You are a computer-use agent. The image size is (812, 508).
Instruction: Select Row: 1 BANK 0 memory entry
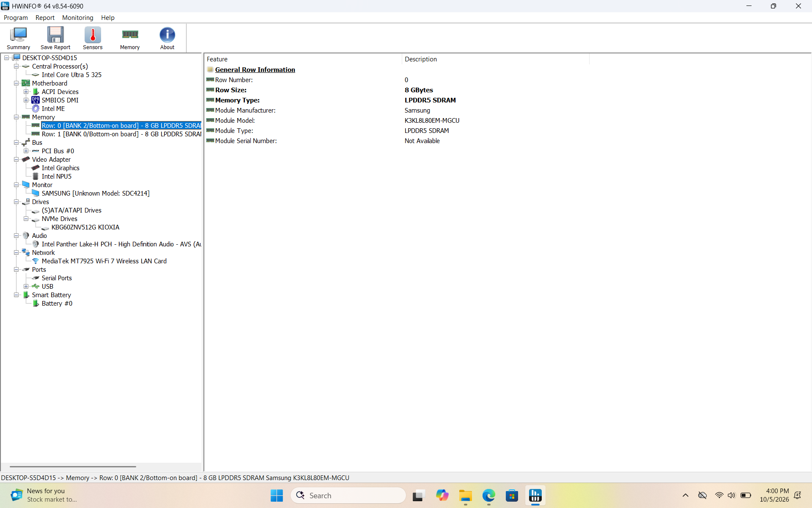[121, 134]
